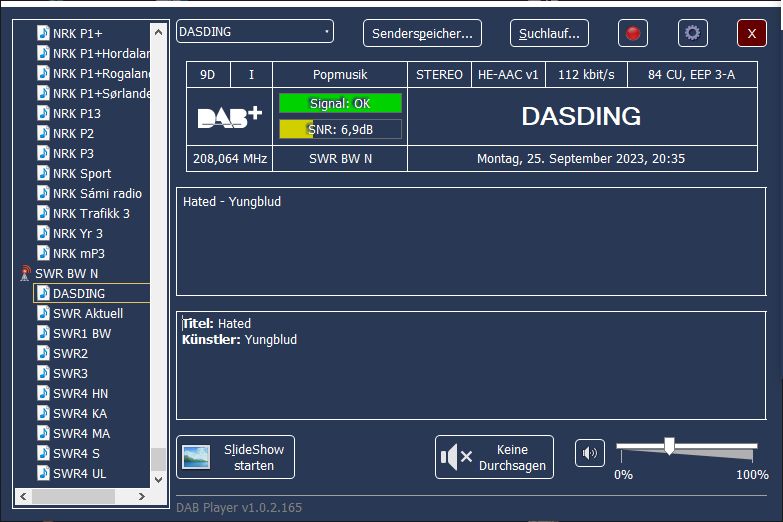Image resolution: width=783 pixels, height=522 pixels.
Task: Click the 208,064 MHz frequency cell
Action: click(x=230, y=159)
